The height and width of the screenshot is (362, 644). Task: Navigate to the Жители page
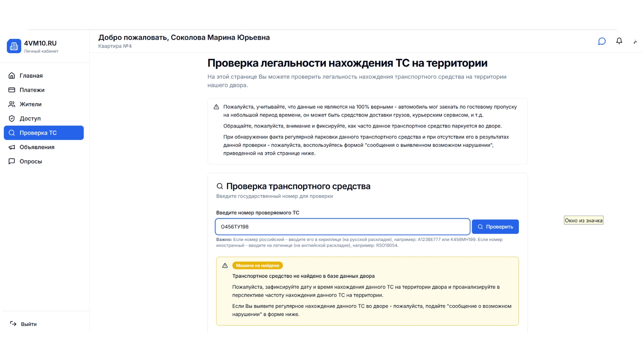click(x=31, y=104)
